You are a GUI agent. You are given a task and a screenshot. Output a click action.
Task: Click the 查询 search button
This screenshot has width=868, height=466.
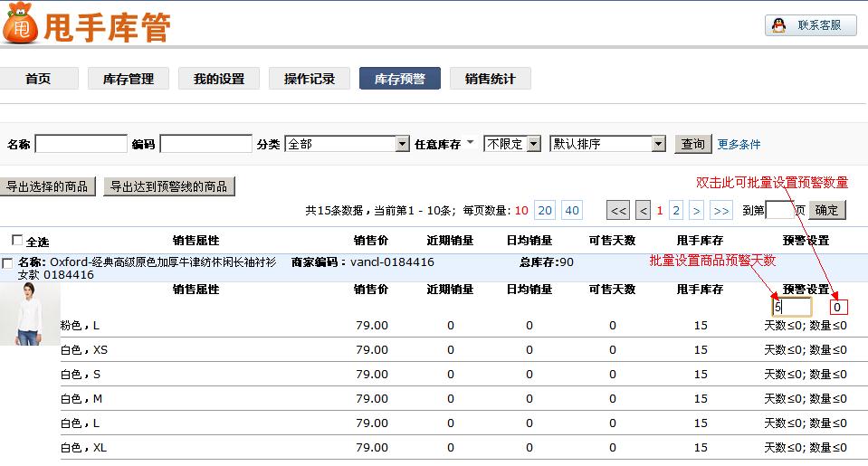tap(693, 144)
